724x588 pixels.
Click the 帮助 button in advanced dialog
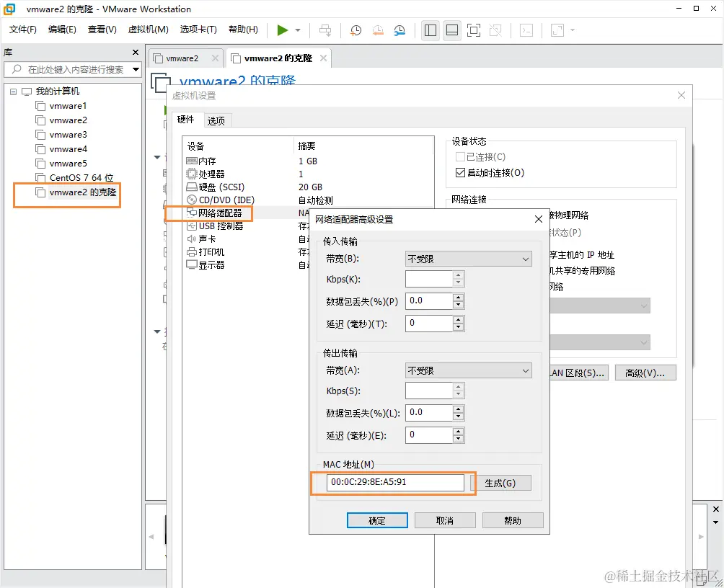(x=513, y=520)
